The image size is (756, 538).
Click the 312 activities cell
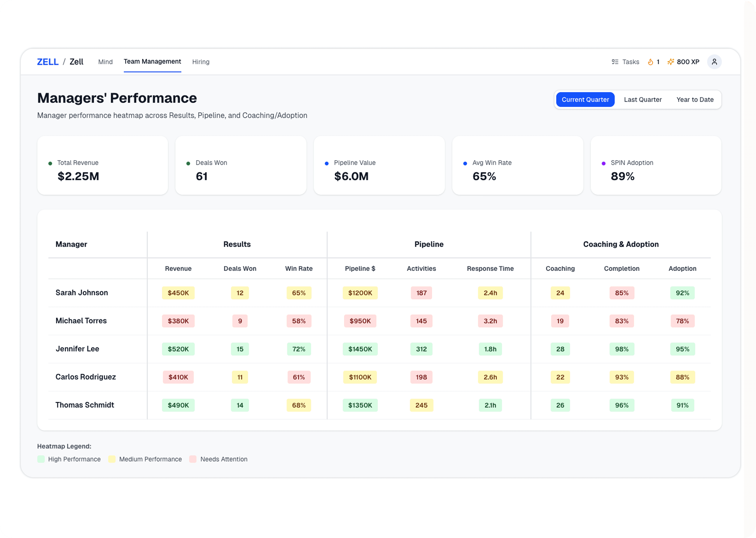[421, 349]
